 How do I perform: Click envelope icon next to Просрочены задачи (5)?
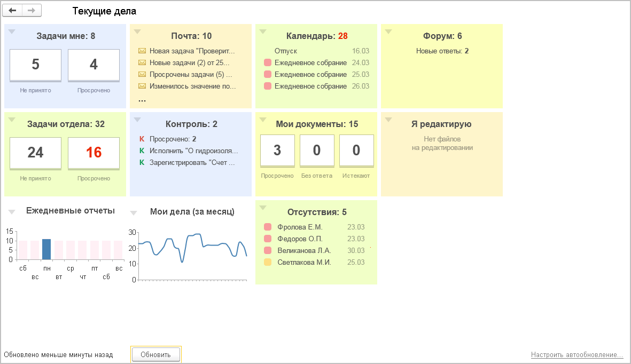pos(142,74)
